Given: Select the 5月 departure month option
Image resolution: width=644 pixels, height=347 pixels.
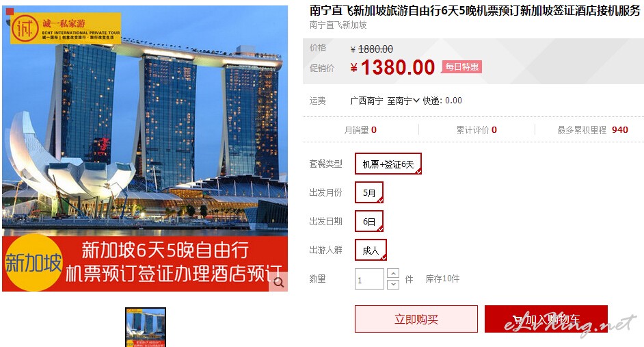Looking at the screenshot, I should point(368,193).
